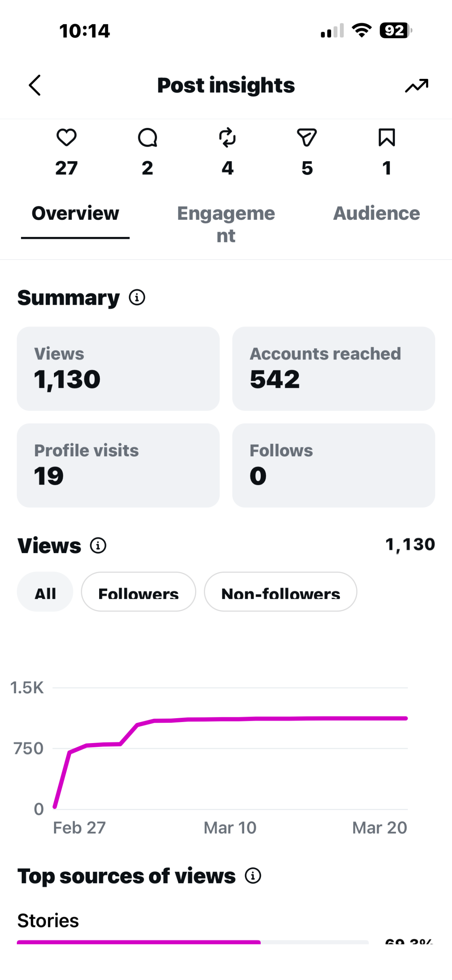
Task: Switch to the Engagement tab
Action: 226,224
